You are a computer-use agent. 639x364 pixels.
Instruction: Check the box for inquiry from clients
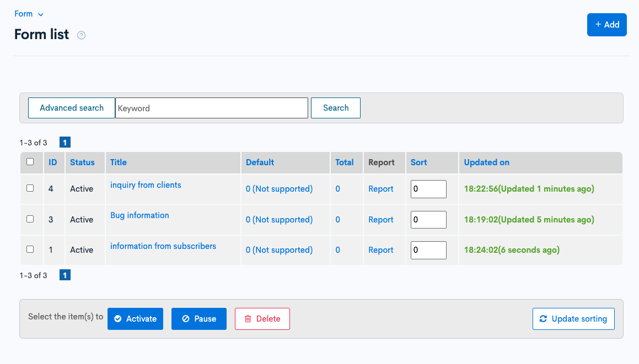pyautogui.click(x=30, y=188)
